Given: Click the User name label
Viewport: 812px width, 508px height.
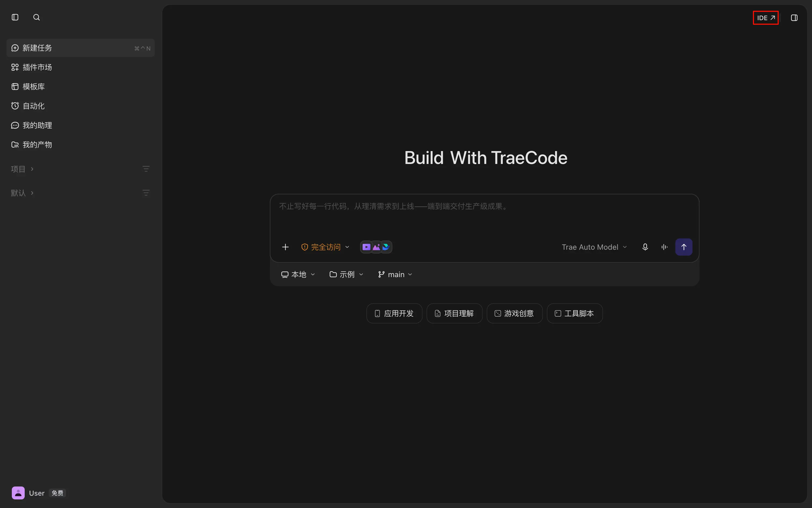Looking at the screenshot, I should [37, 493].
